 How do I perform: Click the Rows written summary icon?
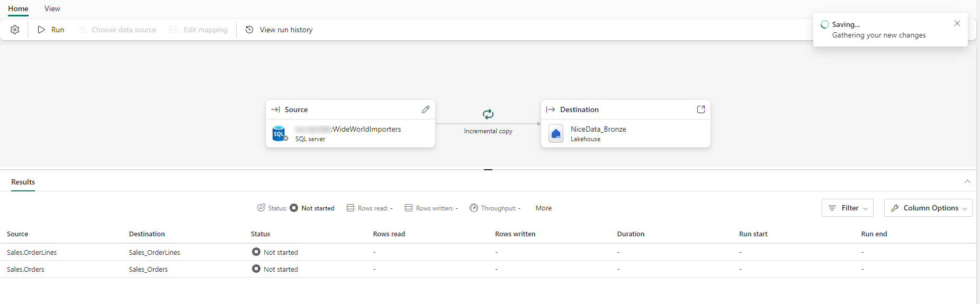click(409, 208)
